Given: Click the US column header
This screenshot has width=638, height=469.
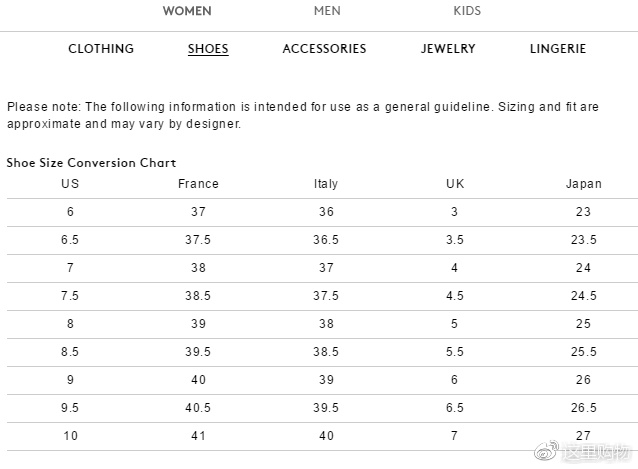Looking at the screenshot, I should [x=70, y=183].
